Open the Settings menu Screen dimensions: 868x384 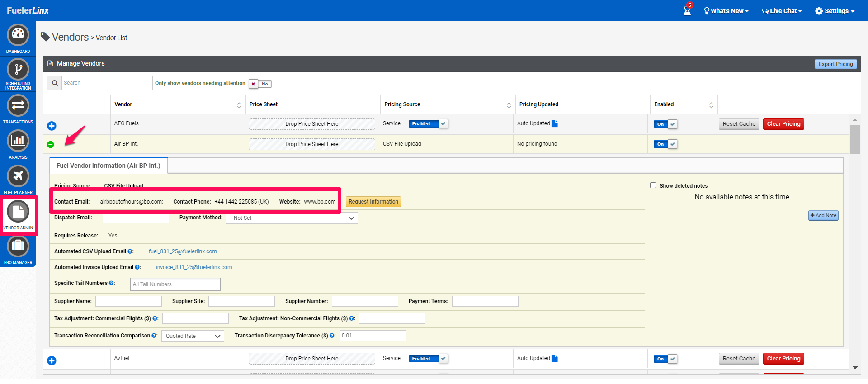click(835, 11)
